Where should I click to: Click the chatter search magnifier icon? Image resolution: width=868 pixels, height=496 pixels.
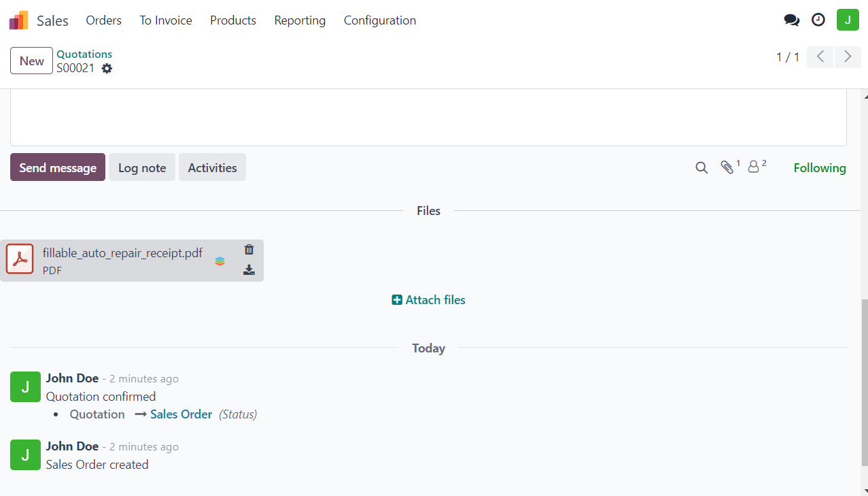pyautogui.click(x=701, y=167)
